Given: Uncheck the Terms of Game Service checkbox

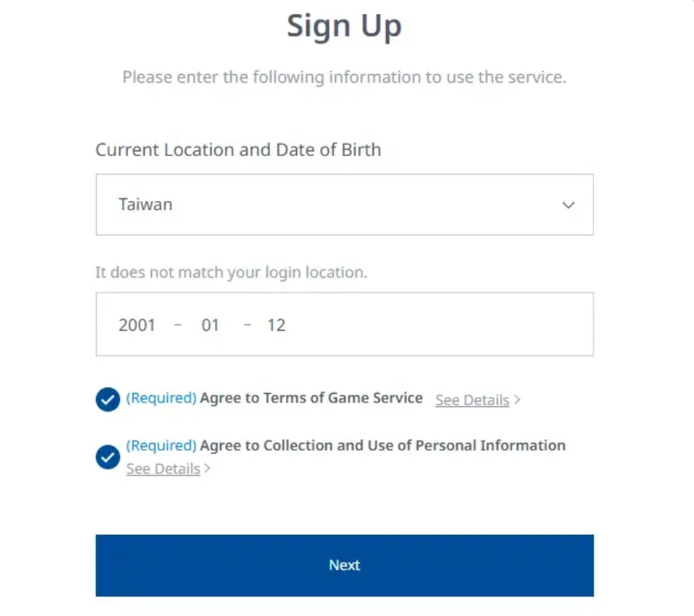Looking at the screenshot, I should pos(108,399).
